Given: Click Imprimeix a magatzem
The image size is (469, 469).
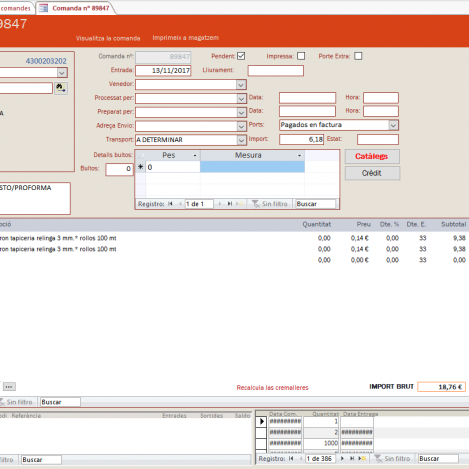Looking at the screenshot, I should 186,38.
